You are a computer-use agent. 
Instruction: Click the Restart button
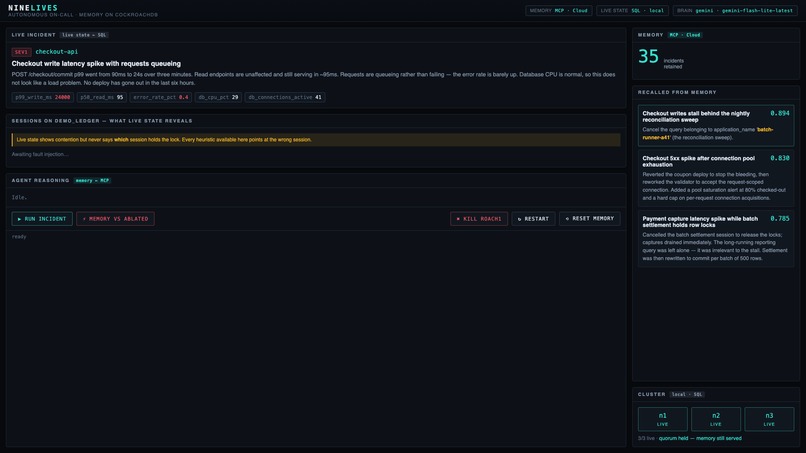[x=533, y=219]
